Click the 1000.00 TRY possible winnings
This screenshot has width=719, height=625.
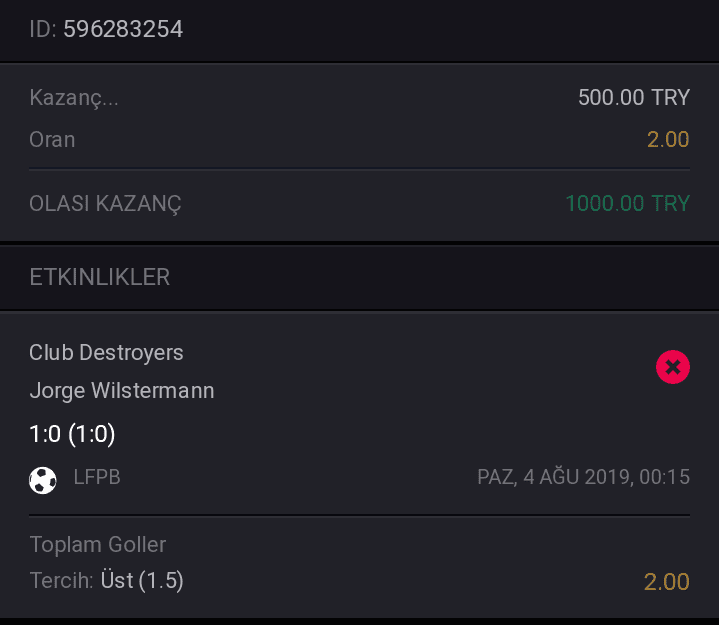point(628,203)
